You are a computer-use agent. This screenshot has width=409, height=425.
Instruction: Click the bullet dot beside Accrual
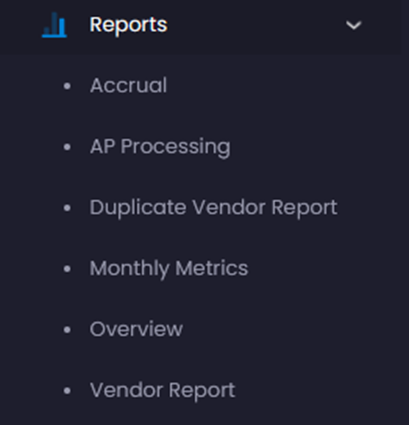[67, 86]
